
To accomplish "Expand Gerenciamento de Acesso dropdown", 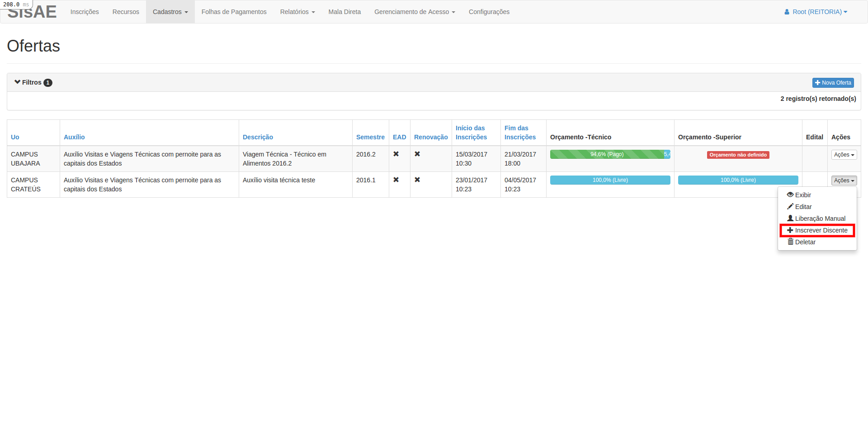I will (x=415, y=12).
